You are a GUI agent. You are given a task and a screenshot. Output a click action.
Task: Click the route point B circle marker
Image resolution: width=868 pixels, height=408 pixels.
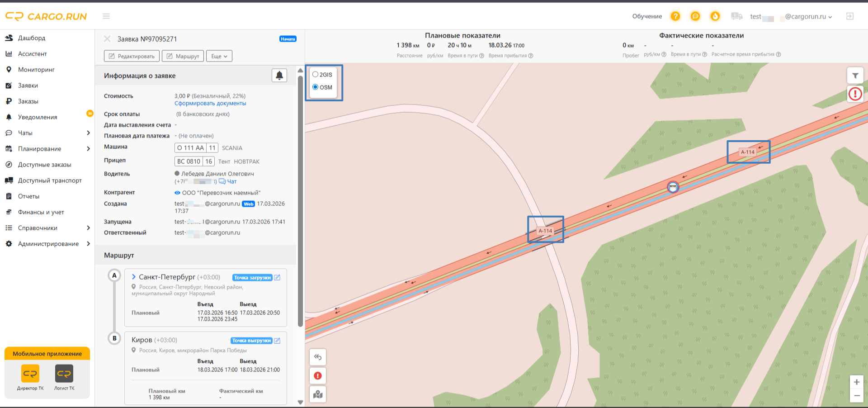click(x=114, y=338)
